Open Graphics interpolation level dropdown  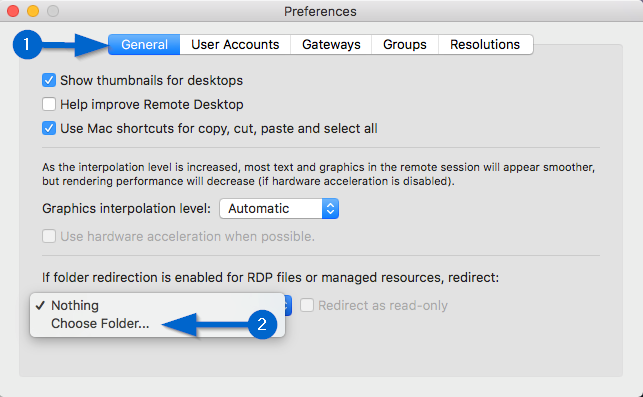279,208
